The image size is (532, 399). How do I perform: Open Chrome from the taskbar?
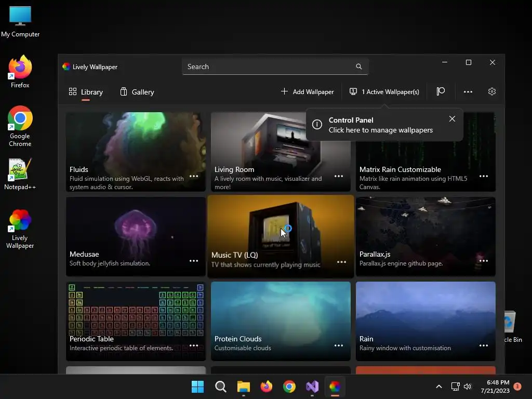(x=289, y=387)
